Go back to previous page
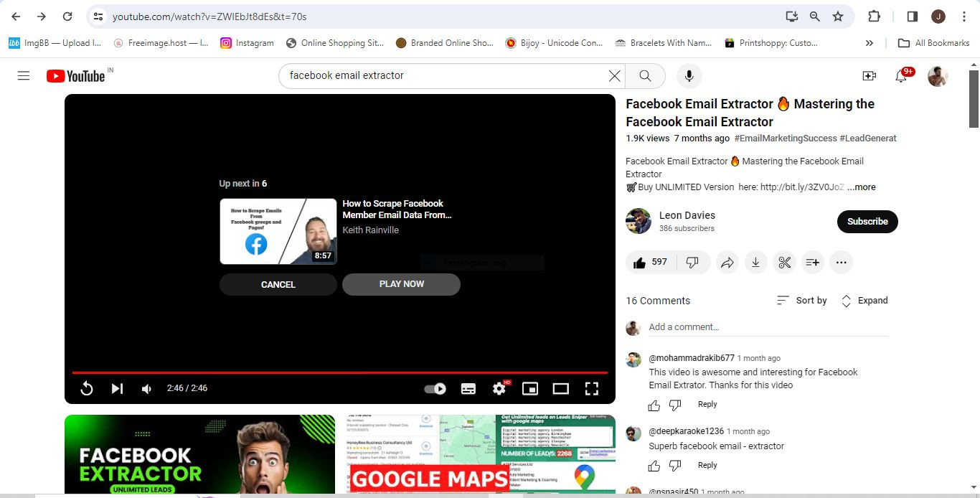 [x=16, y=17]
